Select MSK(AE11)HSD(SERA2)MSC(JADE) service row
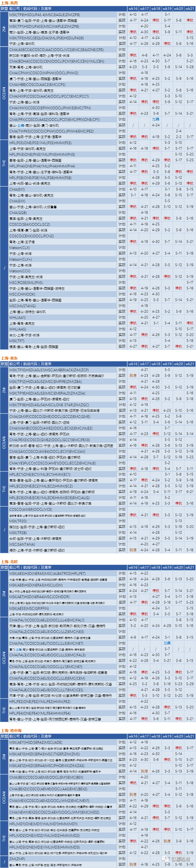The image size is (196, 868). (x=63, y=742)
